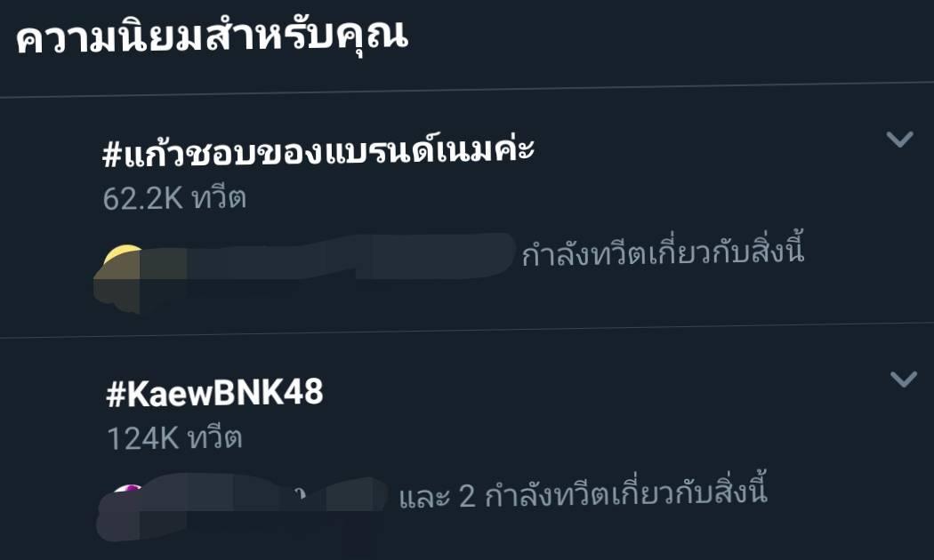This screenshot has height=560, width=934.
Task: Click the ทวีต label beside 62.2K
Action: pos(220,197)
